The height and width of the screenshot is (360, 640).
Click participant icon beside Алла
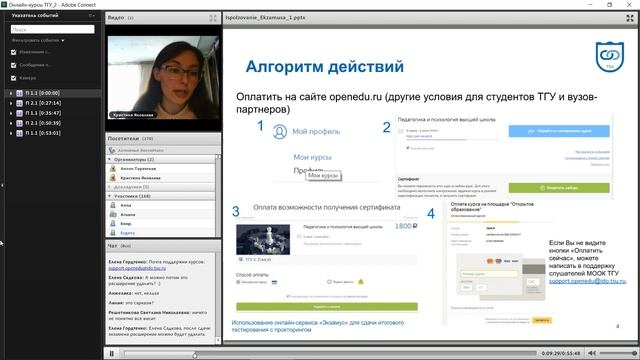[x=113, y=205]
